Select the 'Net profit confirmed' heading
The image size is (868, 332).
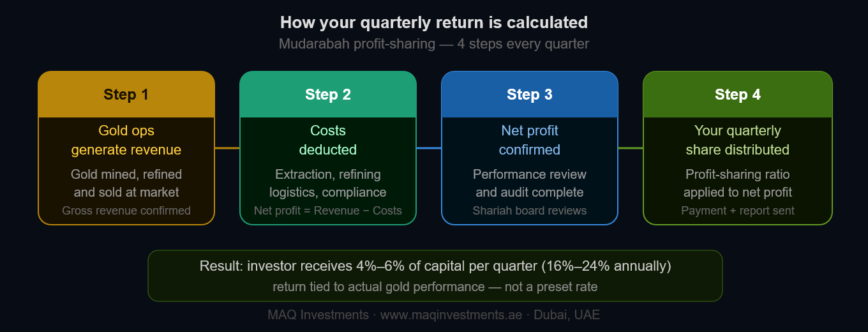pyautogui.click(x=530, y=140)
